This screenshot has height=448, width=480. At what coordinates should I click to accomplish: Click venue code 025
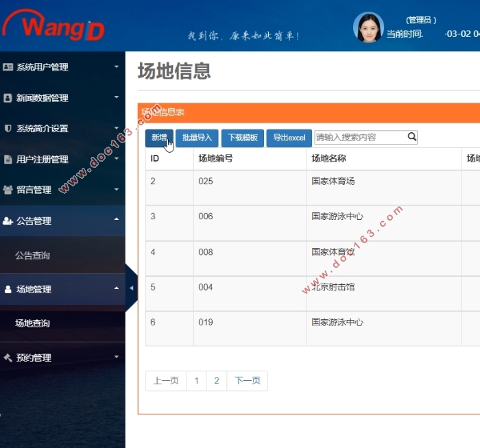pos(206,181)
